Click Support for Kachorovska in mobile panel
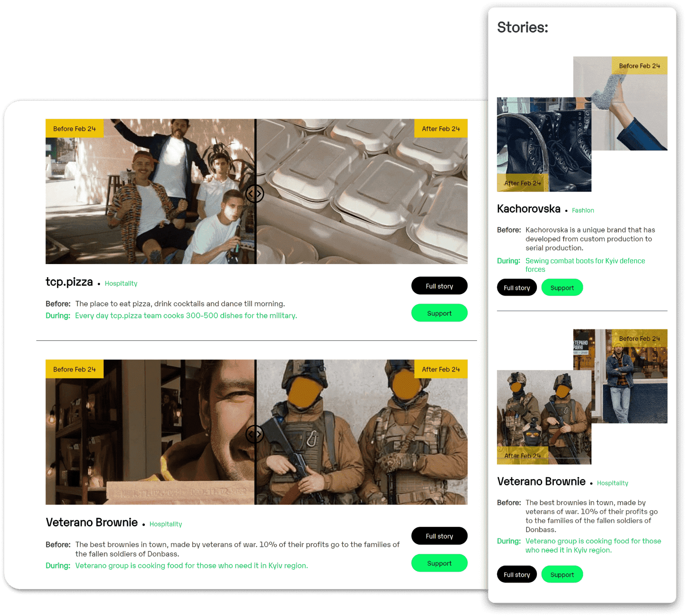The width and height of the screenshot is (686, 616). pos(562,287)
